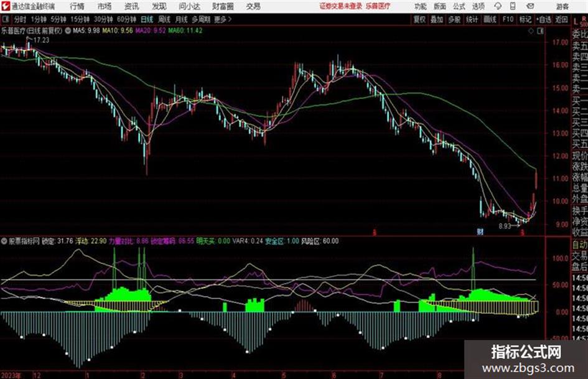Click the 画线 drawing toolbar button
Screen dimensions: 588x379
pos(490,19)
